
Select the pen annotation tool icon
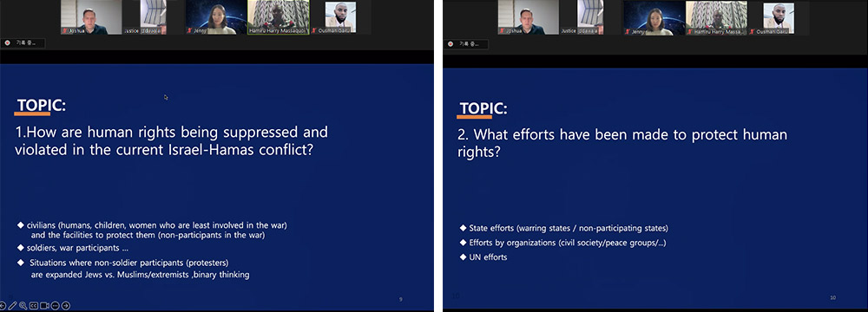click(x=12, y=305)
